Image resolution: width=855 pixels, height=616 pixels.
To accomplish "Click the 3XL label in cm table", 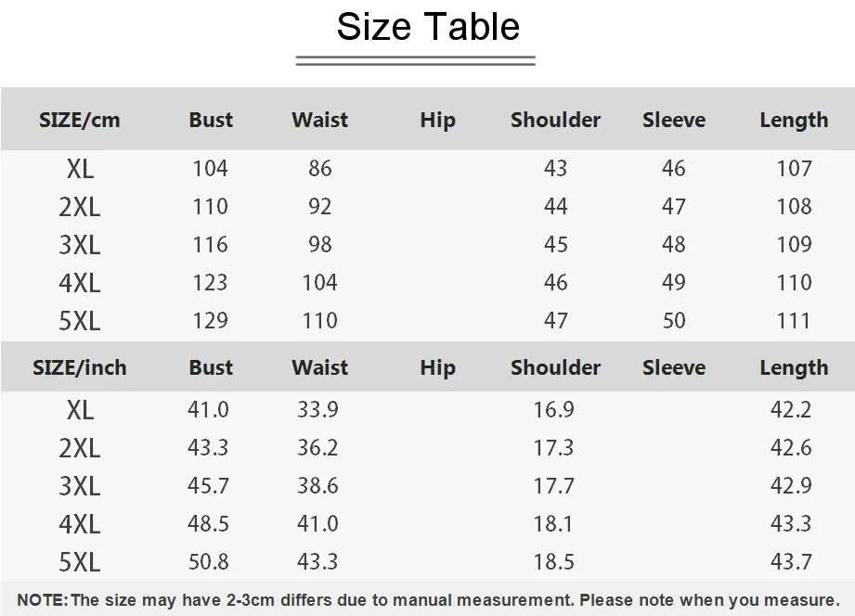I will pyautogui.click(x=80, y=245).
